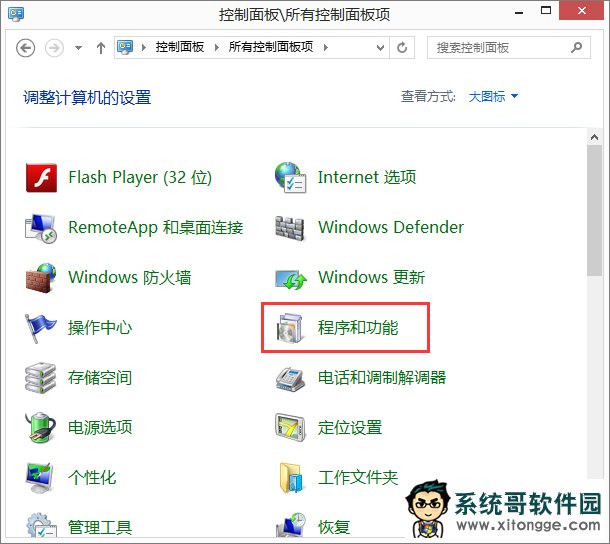Open the Internet 选项 globe icon
Screen dimensions: 610x544
(x=290, y=178)
